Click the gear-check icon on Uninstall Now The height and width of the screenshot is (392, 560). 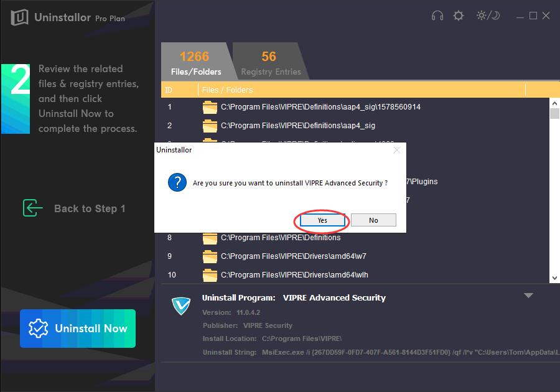38,329
